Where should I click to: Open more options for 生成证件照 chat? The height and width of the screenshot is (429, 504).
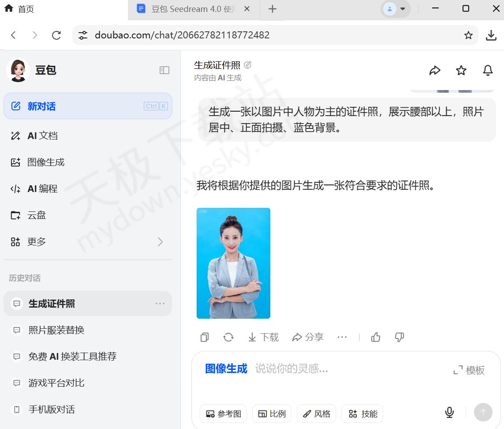click(x=160, y=304)
